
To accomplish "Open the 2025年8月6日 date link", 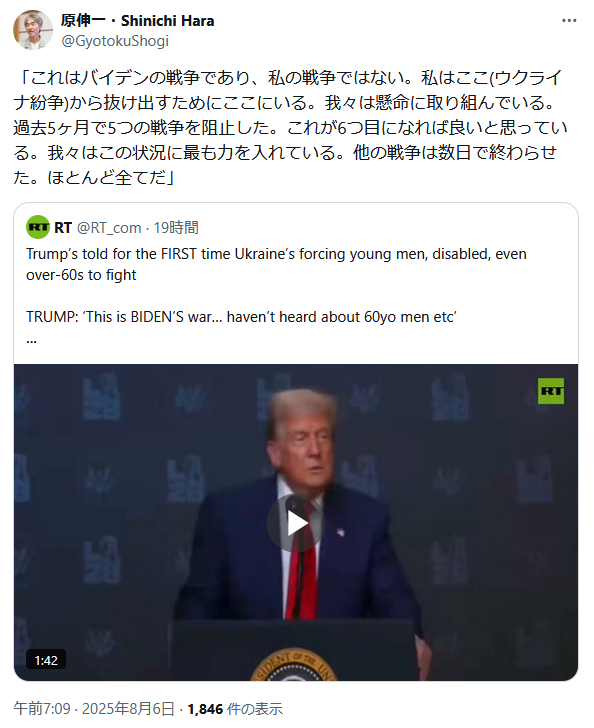I will pyautogui.click(x=128, y=709).
